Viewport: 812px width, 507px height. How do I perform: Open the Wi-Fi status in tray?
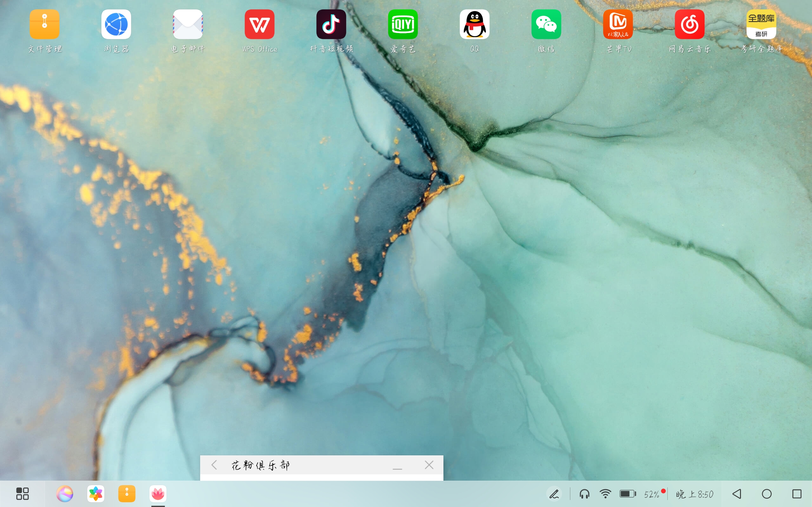point(605,494)
